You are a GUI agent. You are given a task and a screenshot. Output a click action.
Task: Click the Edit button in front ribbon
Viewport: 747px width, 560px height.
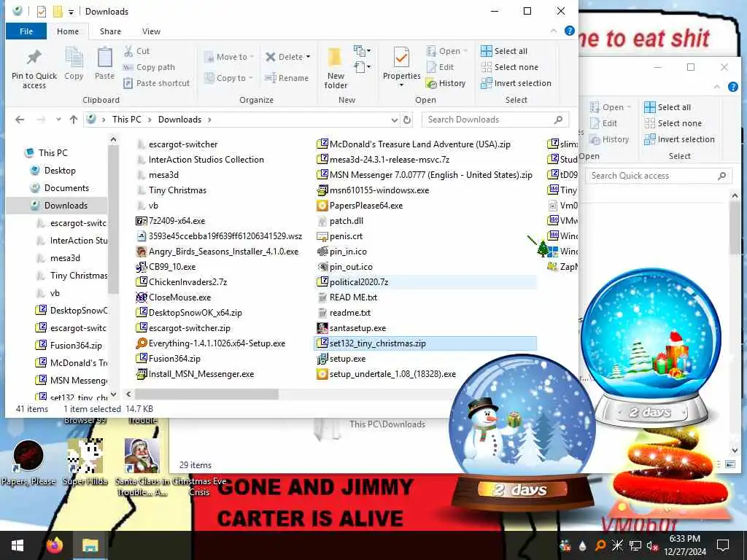pos(441,67)
